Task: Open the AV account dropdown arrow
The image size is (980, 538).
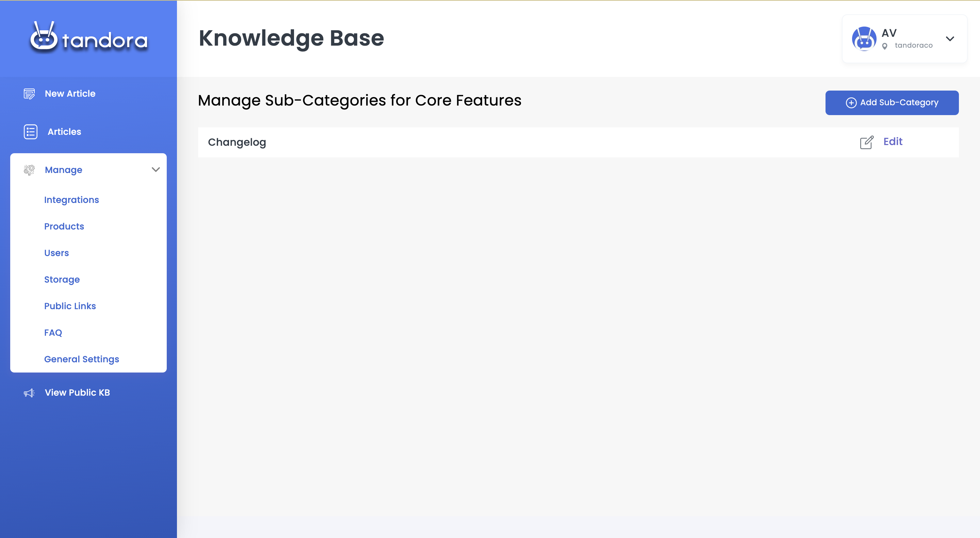Action: click(950, 39)
